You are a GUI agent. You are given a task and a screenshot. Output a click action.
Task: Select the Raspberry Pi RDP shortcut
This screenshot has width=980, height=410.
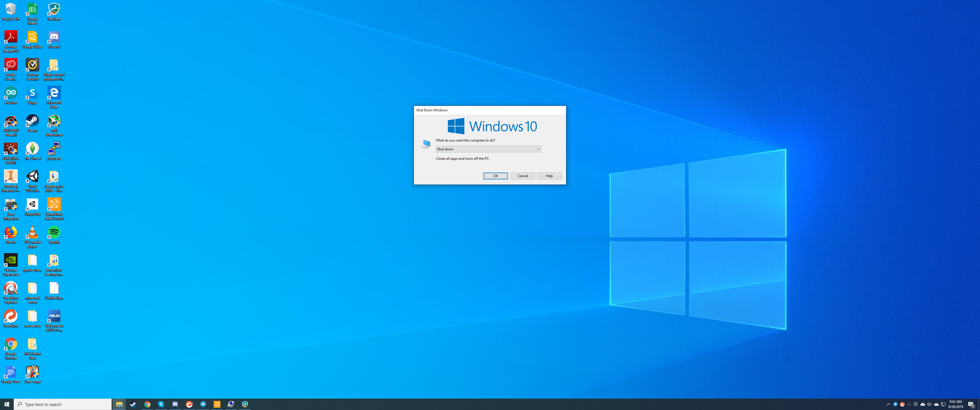tap(54, 181)
